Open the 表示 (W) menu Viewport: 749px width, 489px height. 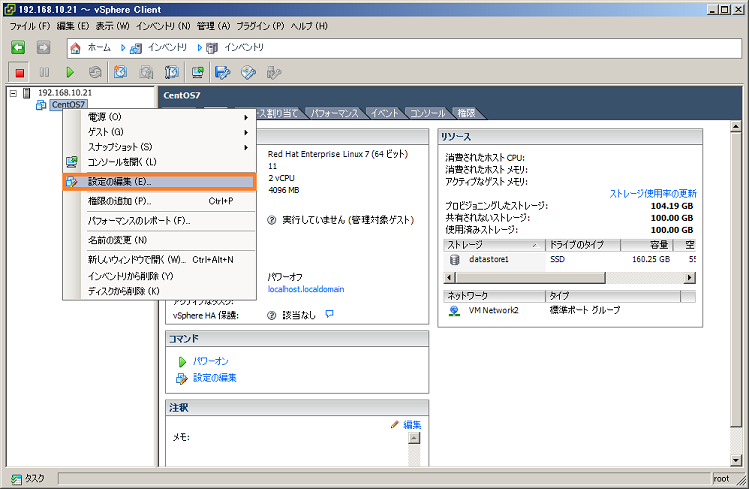(x=112, y=26)
